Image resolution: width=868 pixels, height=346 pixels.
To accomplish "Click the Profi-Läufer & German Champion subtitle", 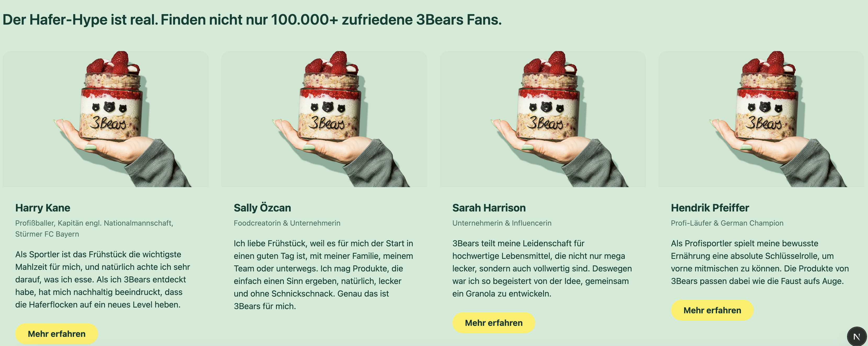I will tap(727, 223).
